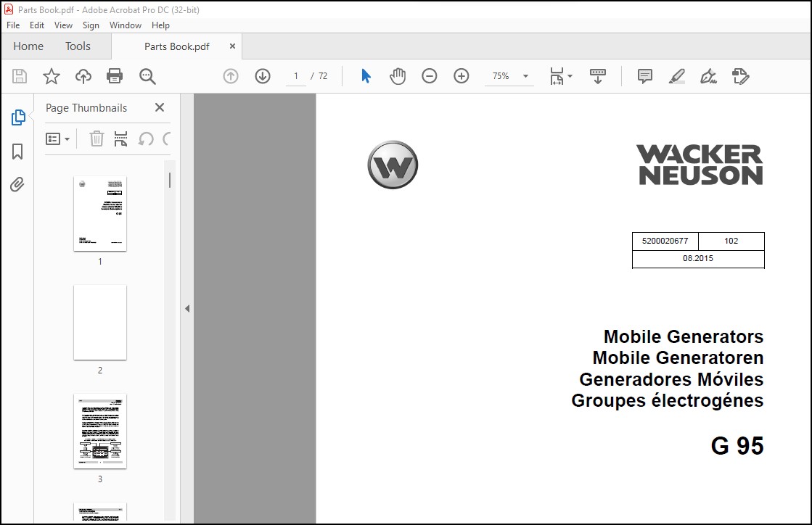812x525 pixels.
Task: Open the zoom level dropdown arrow
Action: (x=525, y=76)
